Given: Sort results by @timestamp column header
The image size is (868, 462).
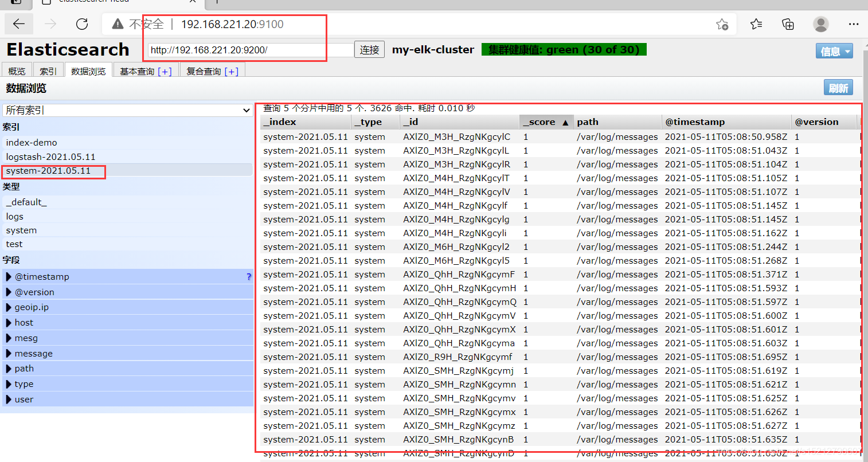Looking at the screenshot, I should point(726,122).
